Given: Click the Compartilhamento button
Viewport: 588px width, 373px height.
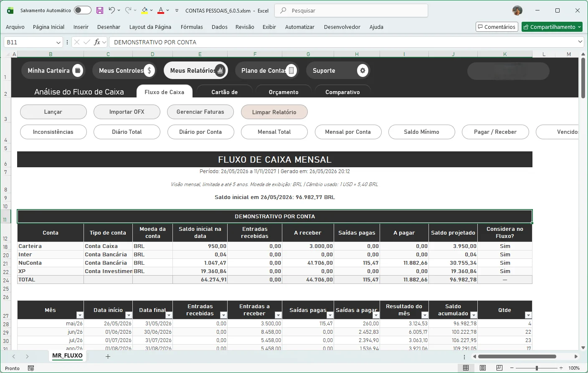Looking at the screenshot, I should click(552, 27).
